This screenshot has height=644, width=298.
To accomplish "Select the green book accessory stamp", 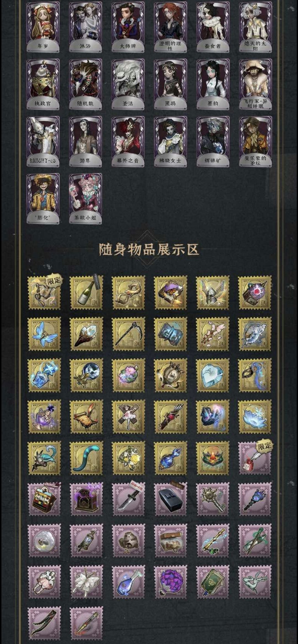I will click(212, 582).
